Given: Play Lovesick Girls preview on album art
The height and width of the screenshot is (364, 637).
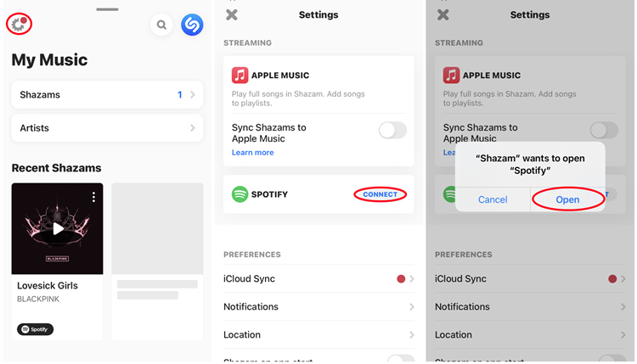Looking at the screenshot, I should (58, 229).
